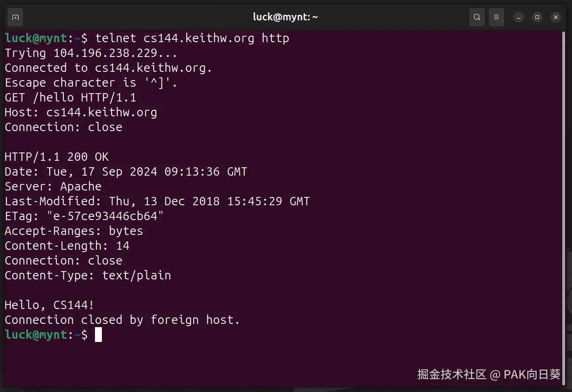Minimize the terminal window
Image resolution: width=572 pixels, height=392 pixels.
(519, 18)
